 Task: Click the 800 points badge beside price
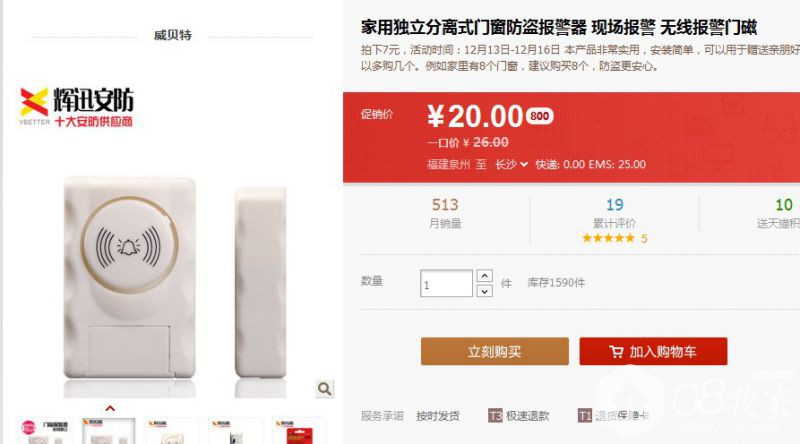coord(539,116)
